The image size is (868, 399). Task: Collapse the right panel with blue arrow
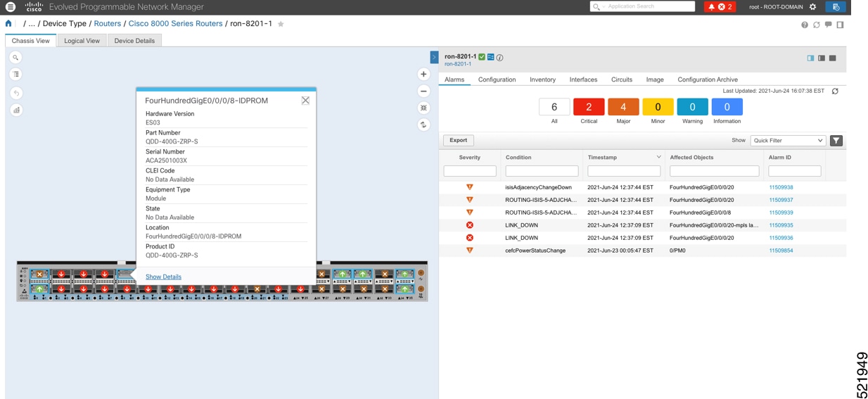click(434, 57)
